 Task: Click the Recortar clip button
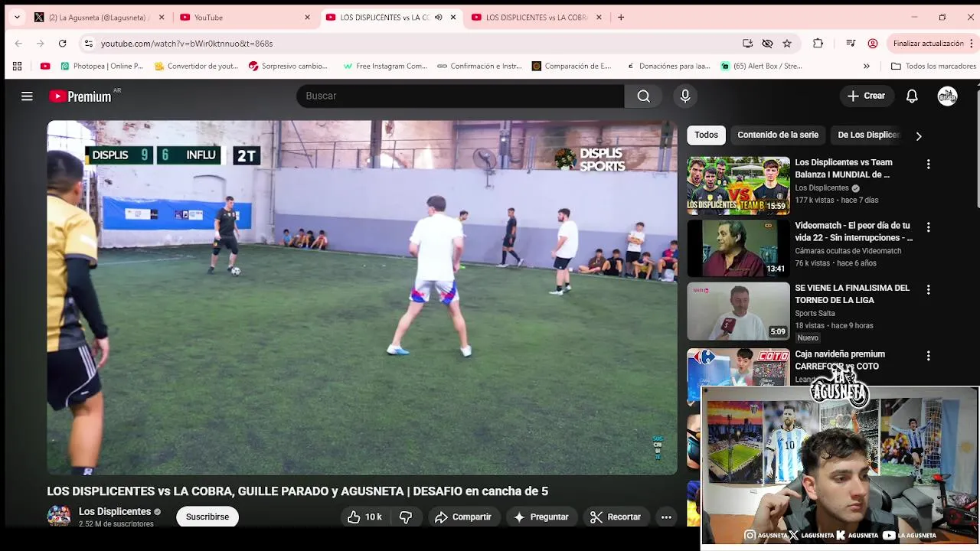616,517
